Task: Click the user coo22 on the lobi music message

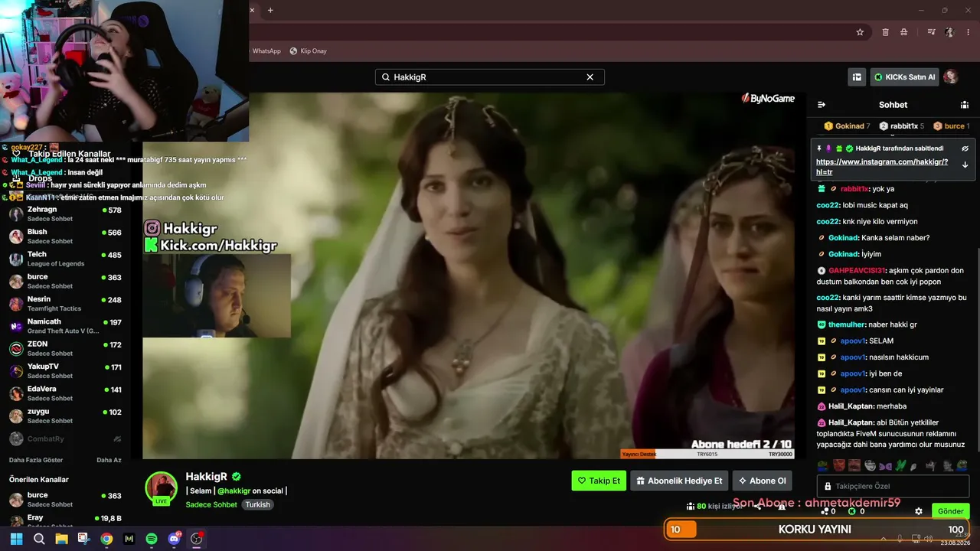Action: [828, 205]
